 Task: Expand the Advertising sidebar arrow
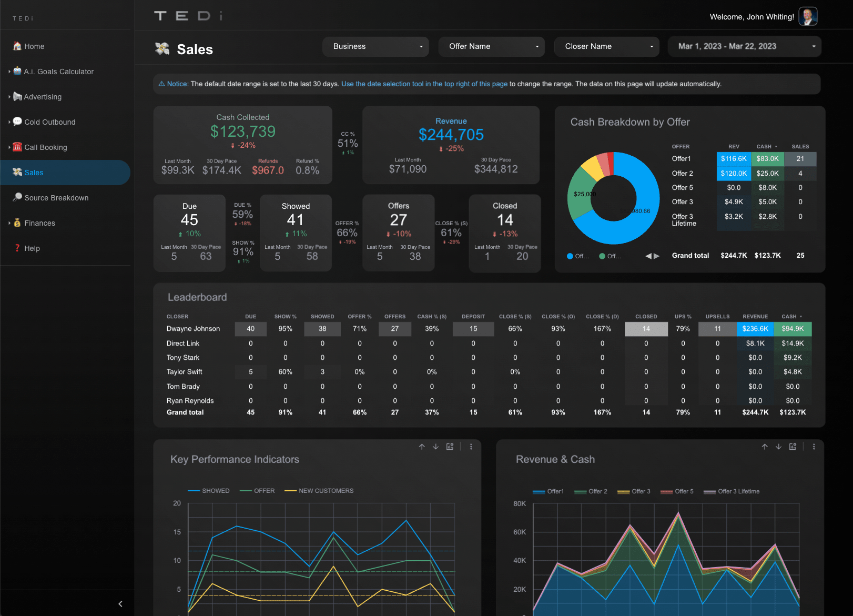(9, 96)
